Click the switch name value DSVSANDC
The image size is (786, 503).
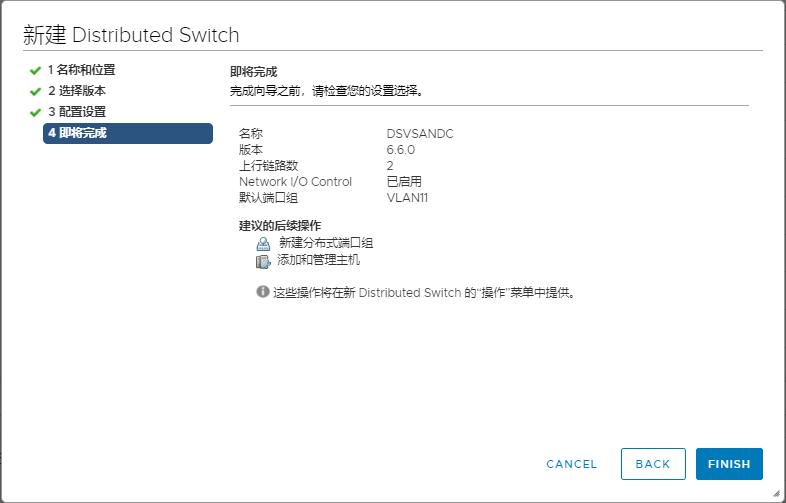[x=420, y=134]
